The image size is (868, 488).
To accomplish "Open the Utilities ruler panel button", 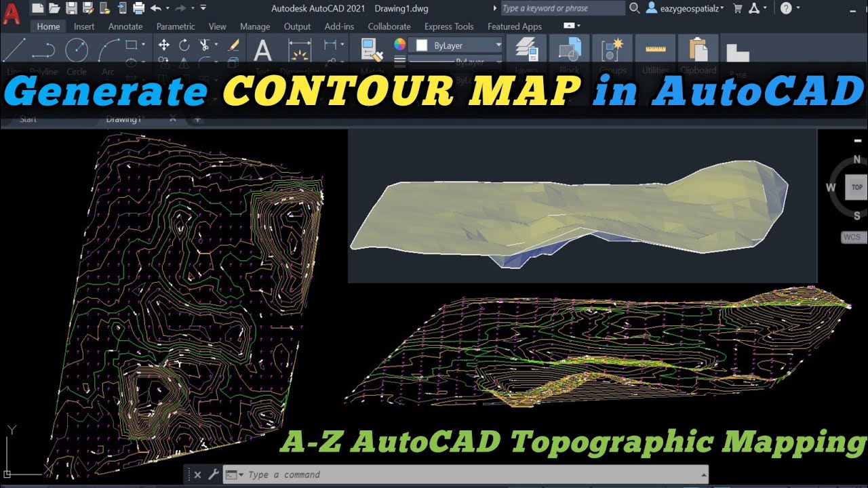I will click(656, 51).
